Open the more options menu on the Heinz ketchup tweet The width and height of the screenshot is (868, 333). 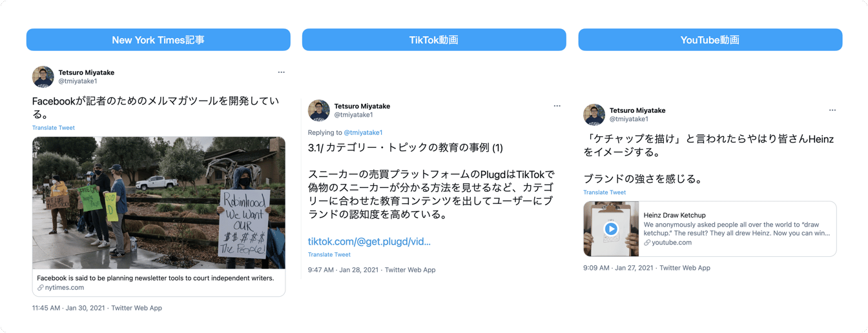(832, 110)
